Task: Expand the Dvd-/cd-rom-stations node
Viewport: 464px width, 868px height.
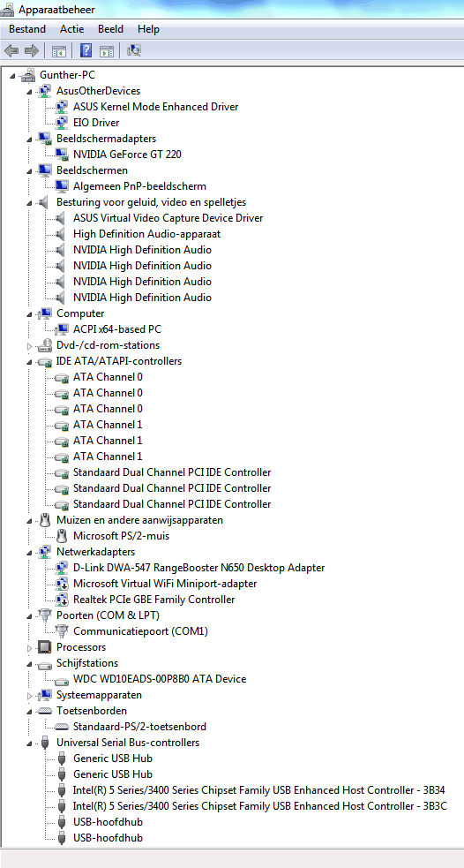Action: pyautogui.click(x=30, y=346)
